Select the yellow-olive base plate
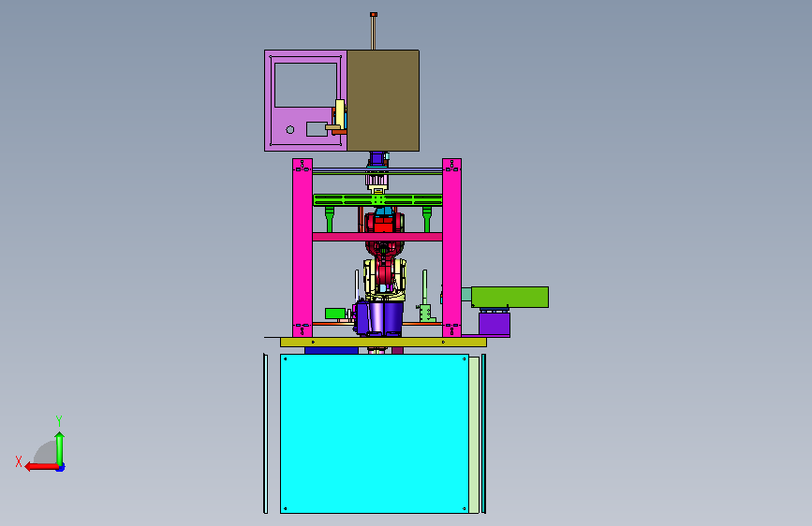Viewport: 812px width, 526px height. tap(383, 343)
